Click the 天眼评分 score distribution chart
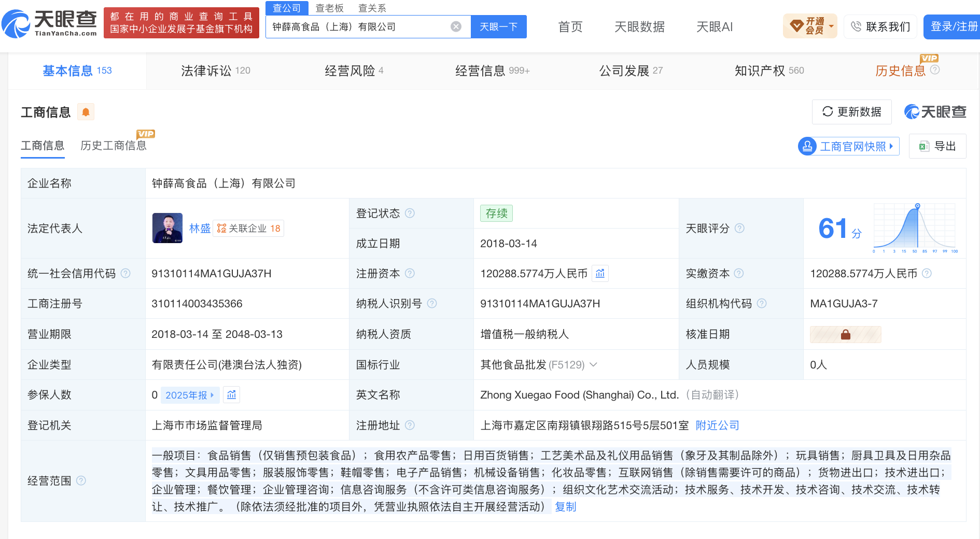 (916, 228)
